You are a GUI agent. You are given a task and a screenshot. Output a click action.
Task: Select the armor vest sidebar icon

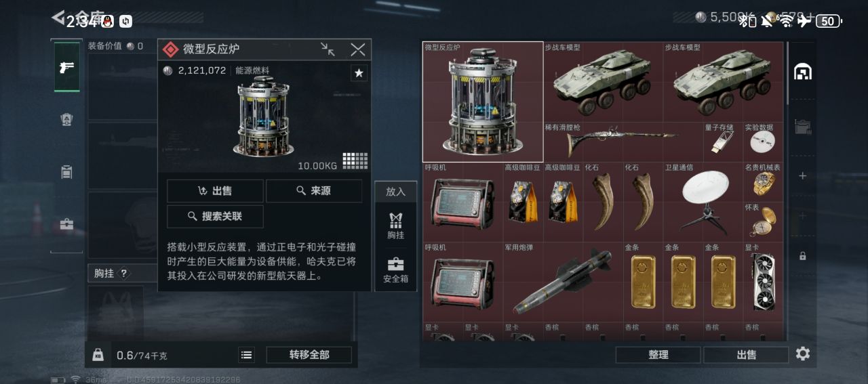click(x=66, y=119)
